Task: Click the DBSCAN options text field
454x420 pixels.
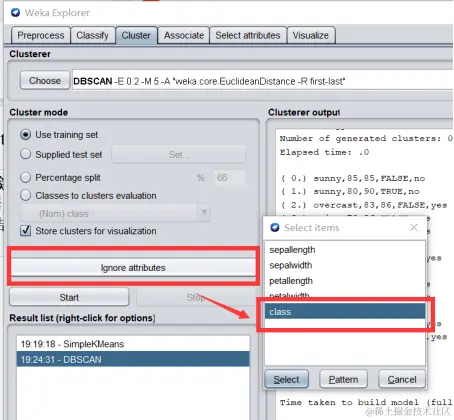Action: click(x=263, y=81)
